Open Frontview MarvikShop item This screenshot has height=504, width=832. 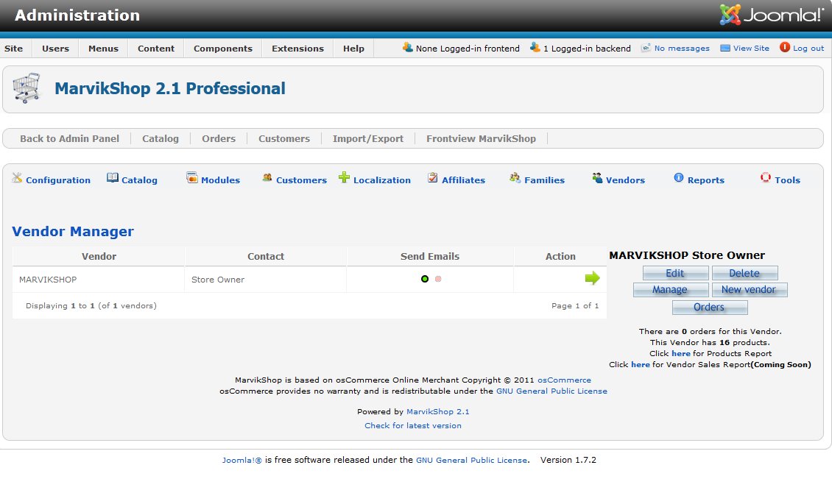(482, 138)
